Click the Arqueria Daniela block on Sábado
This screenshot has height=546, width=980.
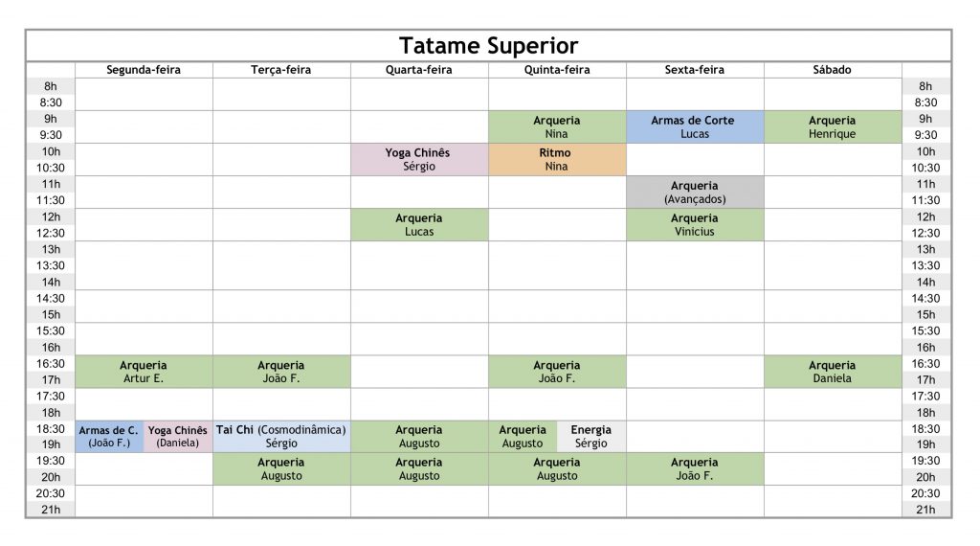pos(833,372)
